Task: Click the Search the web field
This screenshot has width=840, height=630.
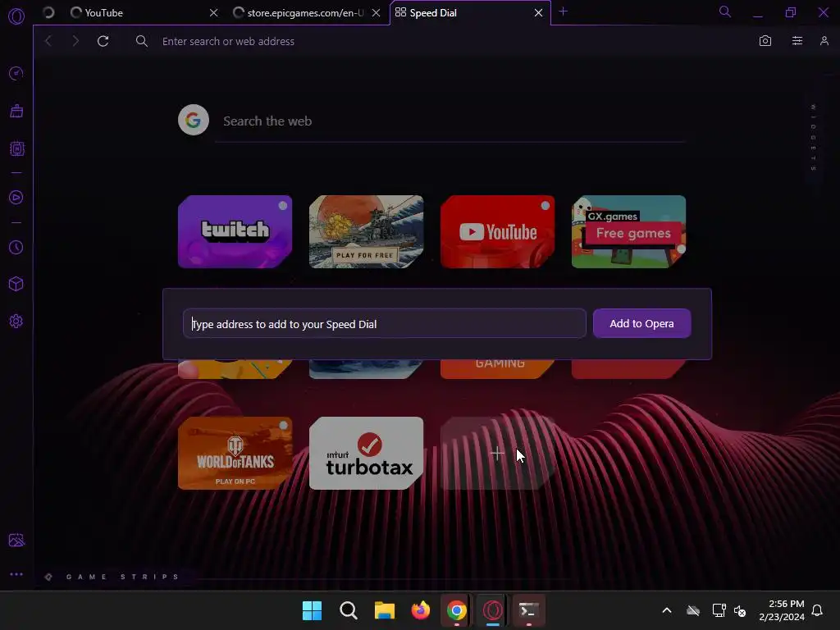Action: tap(450, 121)
